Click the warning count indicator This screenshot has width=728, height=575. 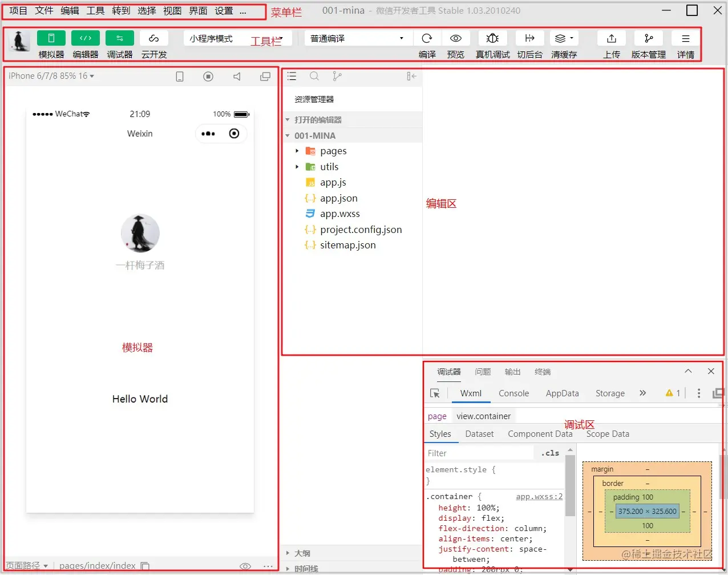[673, 393]
